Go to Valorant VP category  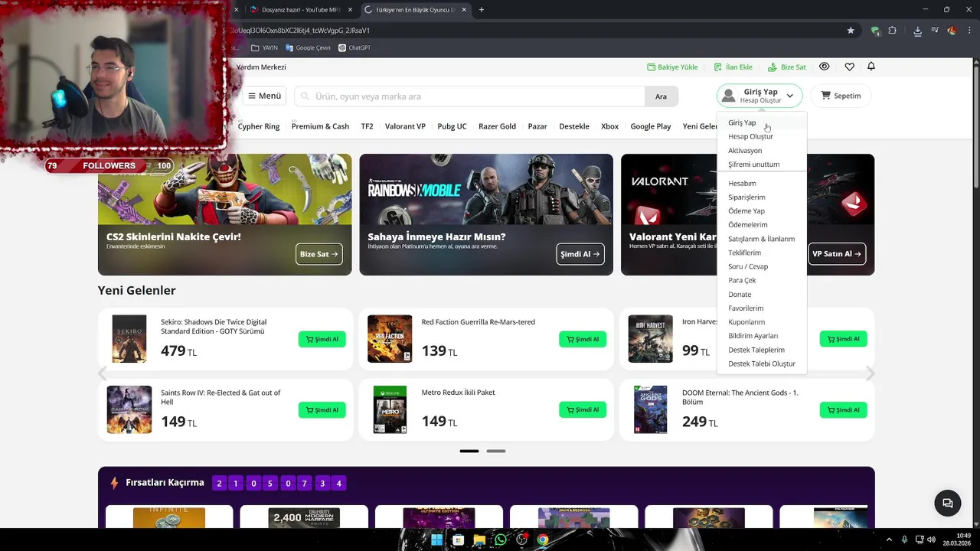(405, 126)
